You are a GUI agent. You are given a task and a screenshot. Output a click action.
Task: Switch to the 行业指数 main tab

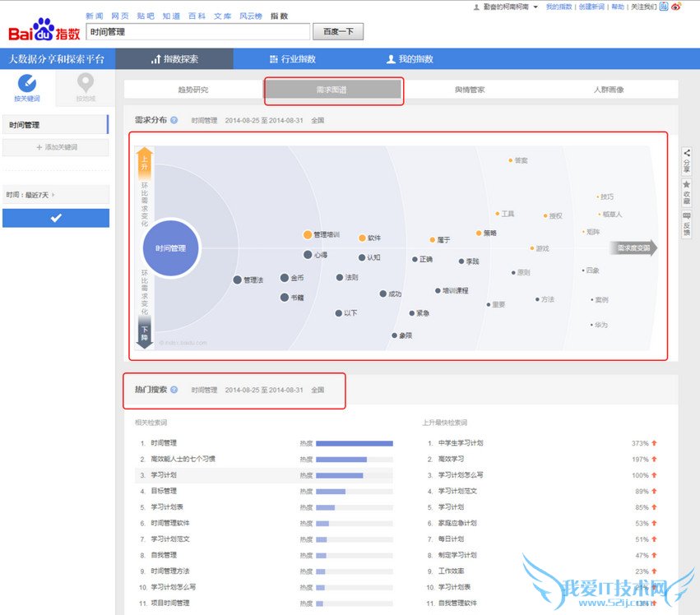pyautogui.click(x=293, y=59)
